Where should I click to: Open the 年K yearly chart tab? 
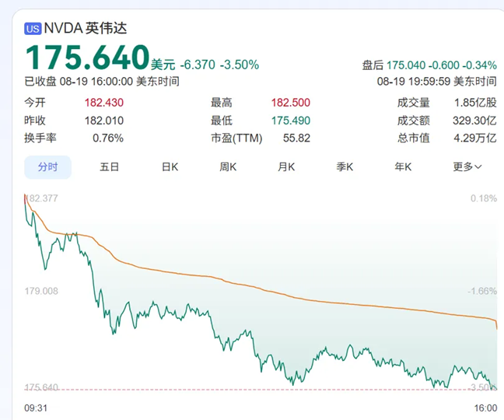point(403,166)
